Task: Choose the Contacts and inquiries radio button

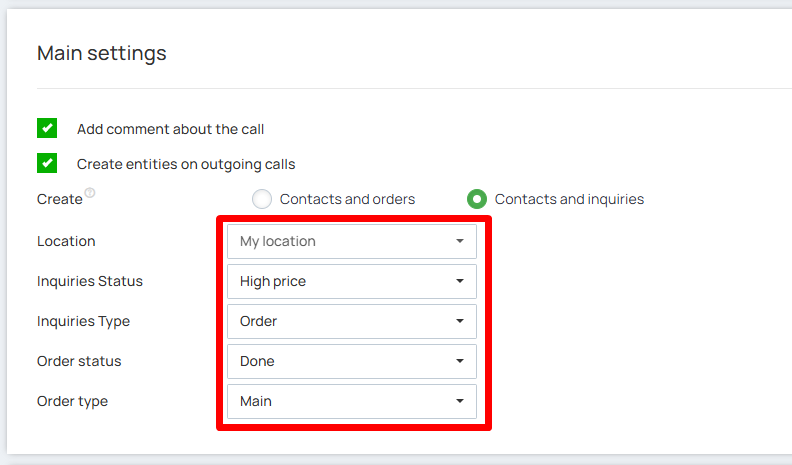Action: [477, 199]
